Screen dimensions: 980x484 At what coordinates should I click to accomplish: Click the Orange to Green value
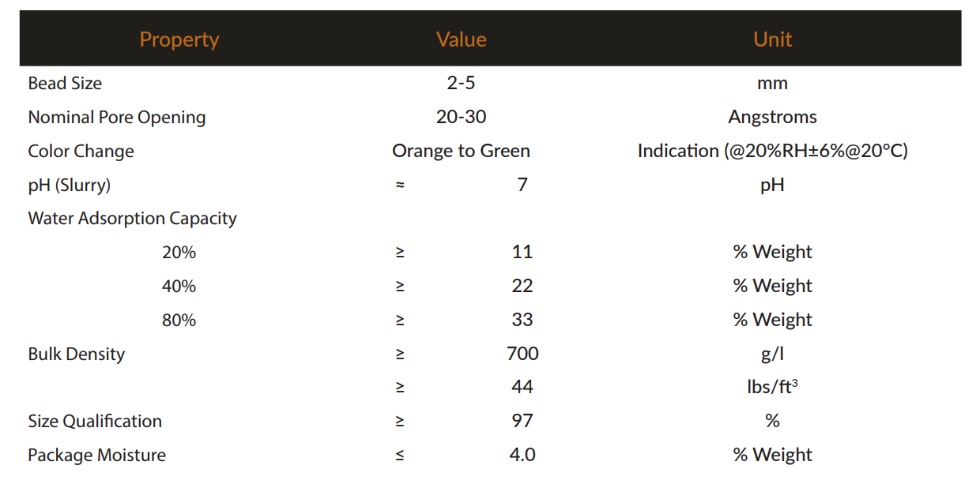point(461,152)
